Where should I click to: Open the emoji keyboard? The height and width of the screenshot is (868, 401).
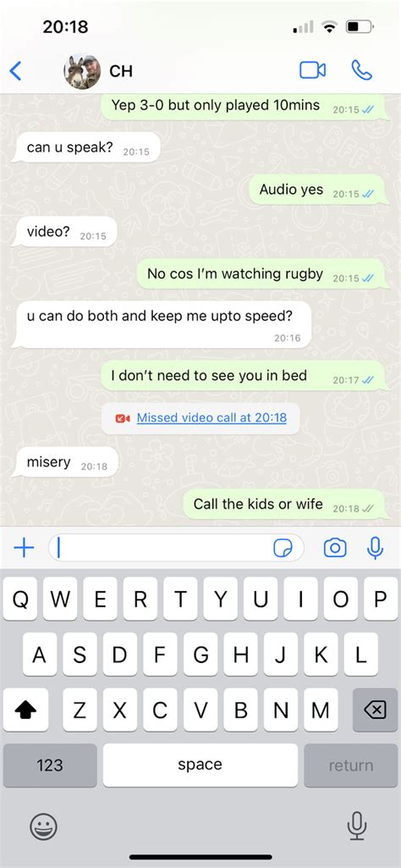pos(43,827)
